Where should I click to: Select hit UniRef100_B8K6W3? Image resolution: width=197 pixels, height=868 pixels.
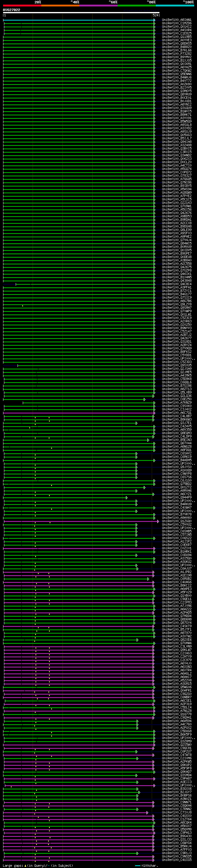point(177,419)
